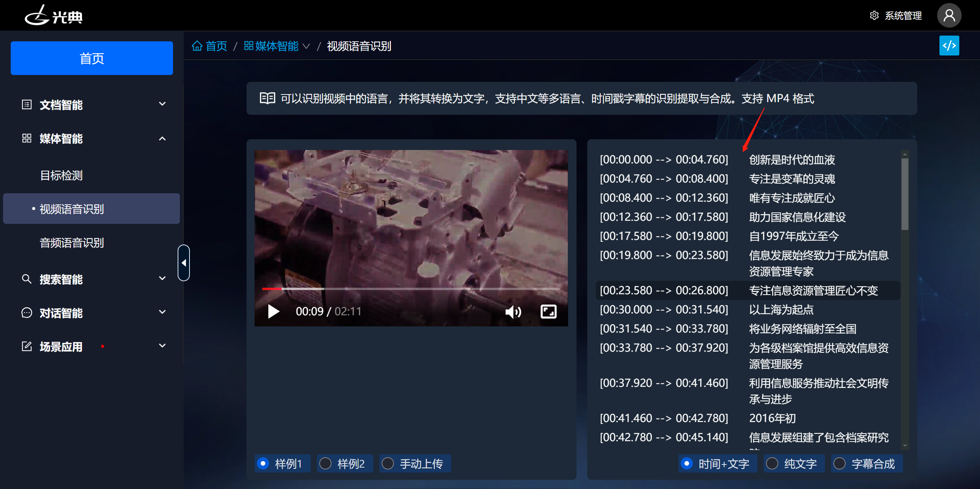
Task: Click the home icon in breadcrumb
Action: [x=197, y=46]
